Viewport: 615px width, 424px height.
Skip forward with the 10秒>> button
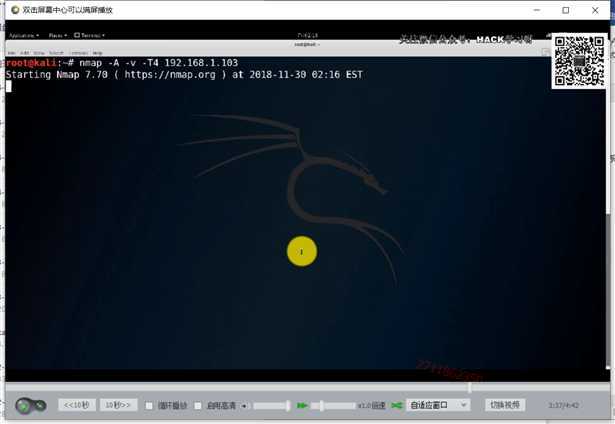click(118, 405)
